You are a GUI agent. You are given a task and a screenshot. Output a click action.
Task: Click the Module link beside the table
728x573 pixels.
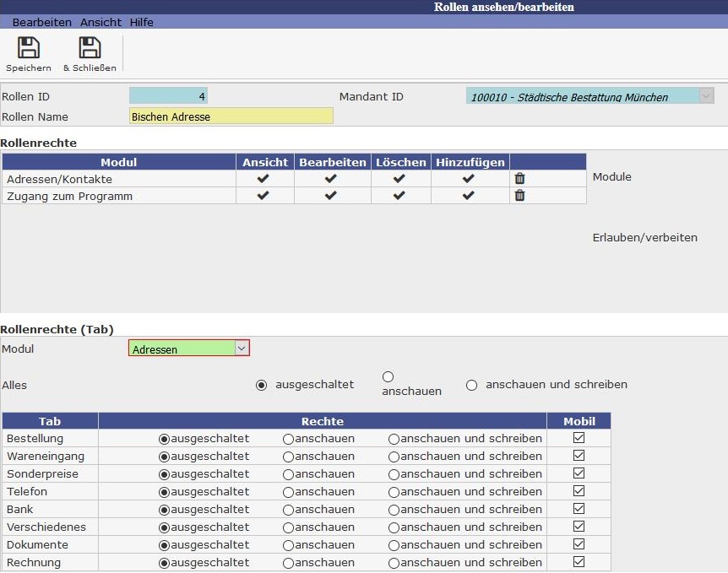[611, 177]
